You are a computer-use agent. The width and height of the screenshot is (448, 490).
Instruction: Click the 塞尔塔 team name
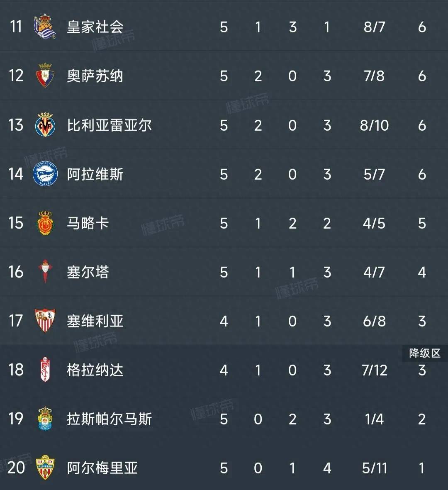88,272
